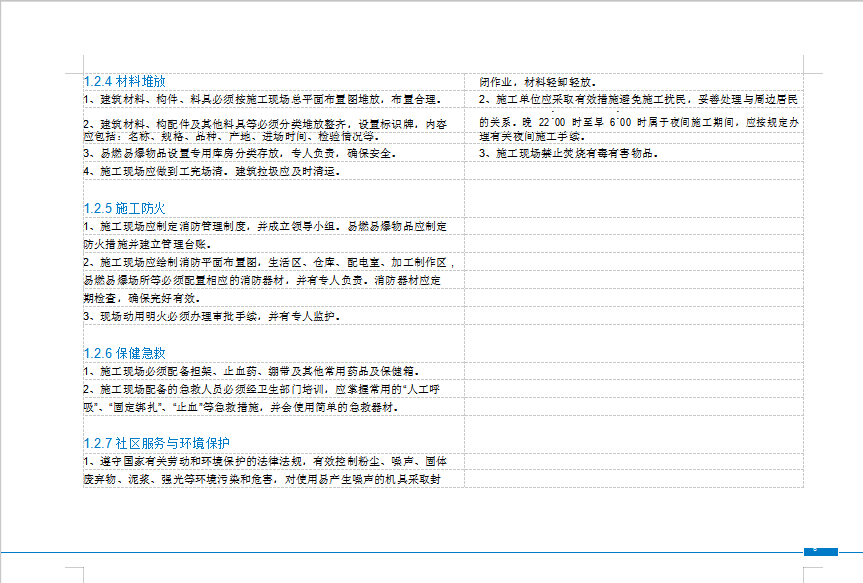This screenshot has width=863, height=583.
Task: Select the line starting "应包括：名称、规格"
Action: [x=231, y=136]
